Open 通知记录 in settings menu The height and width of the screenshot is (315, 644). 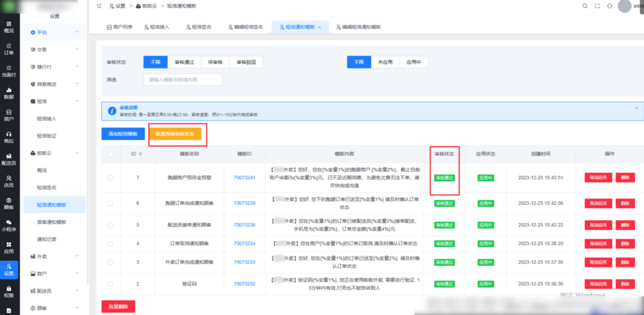(x=47, y=239)
